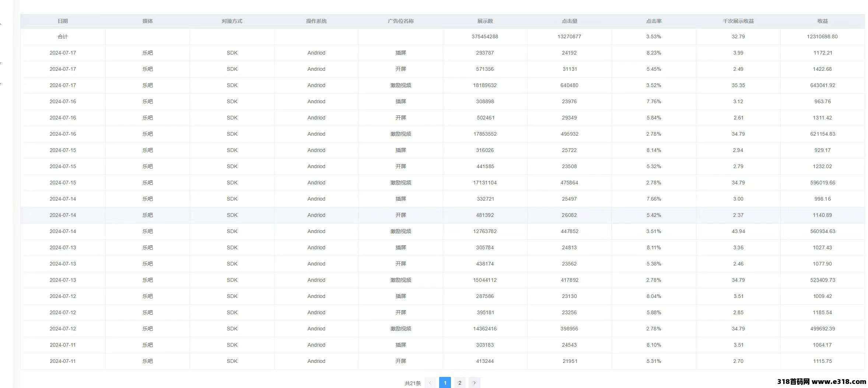
Task: Click impressions cell 438174
Action: 485,264
